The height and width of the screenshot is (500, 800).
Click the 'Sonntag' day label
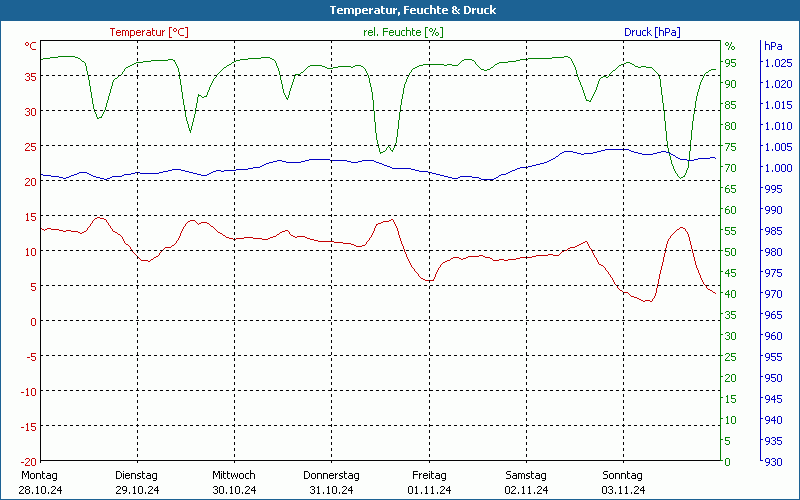(x=622, y=475)
